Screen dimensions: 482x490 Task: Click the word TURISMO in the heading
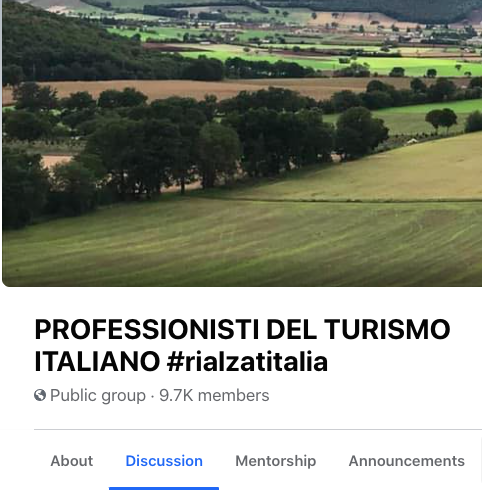[387, 329]
